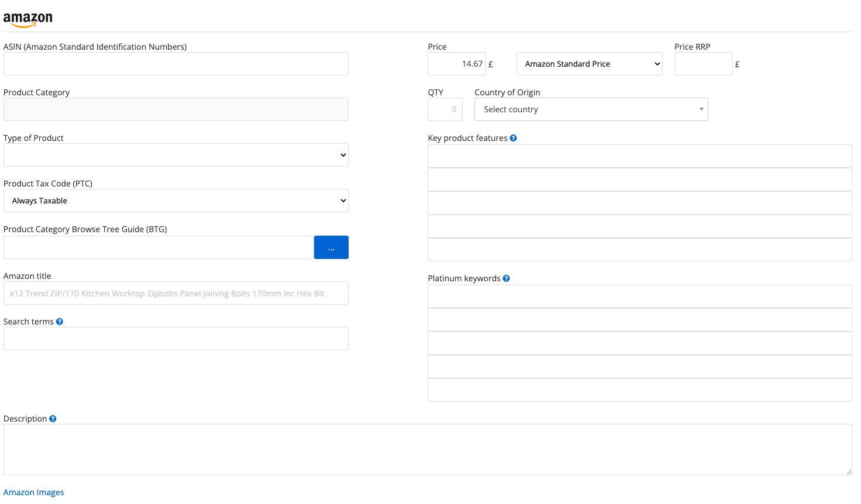Image resolution: width=861 pixels, height=504 pixels.
Task: Click the third Platinum keywords field
Action: (640, 343)
